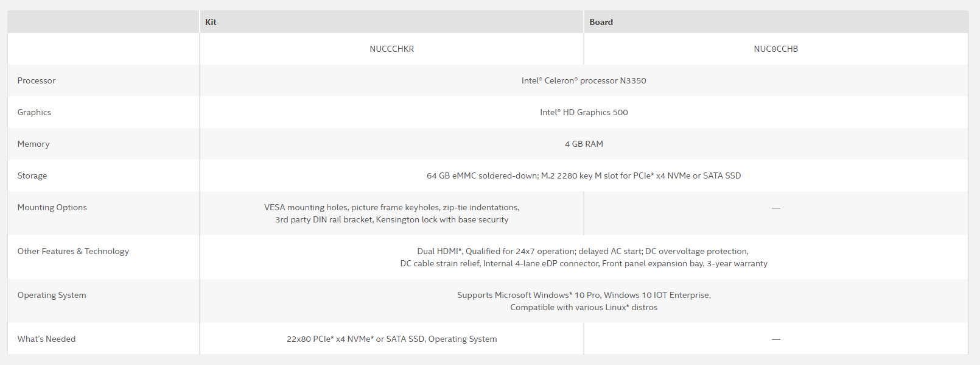Click Intel HD Graphics 500 text
The image size is (980, 365).
click(584, 112)
